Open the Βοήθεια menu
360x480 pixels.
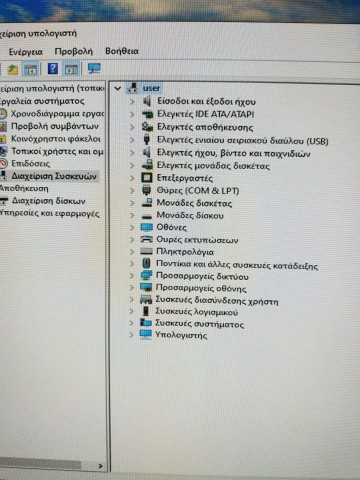pyautogui.click(x=122, y=51)
